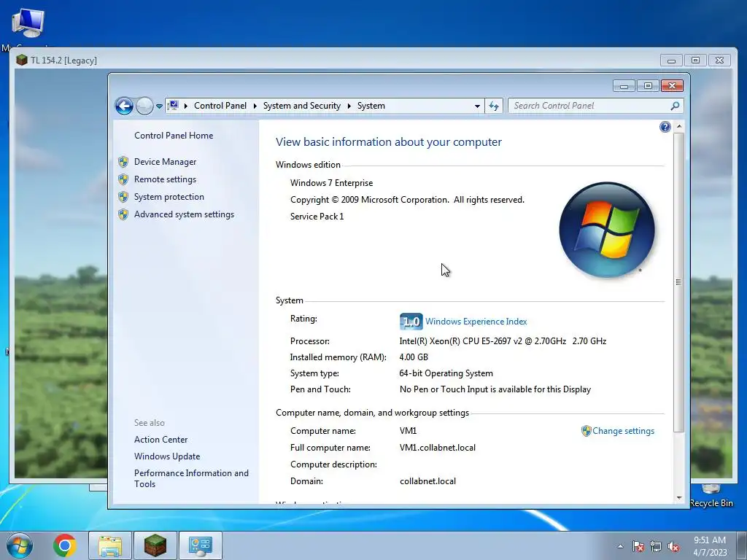Minimize the TL 154.2 Legacy window
The height and width of the screenshot is (560, 747).
tap(672, 61)
